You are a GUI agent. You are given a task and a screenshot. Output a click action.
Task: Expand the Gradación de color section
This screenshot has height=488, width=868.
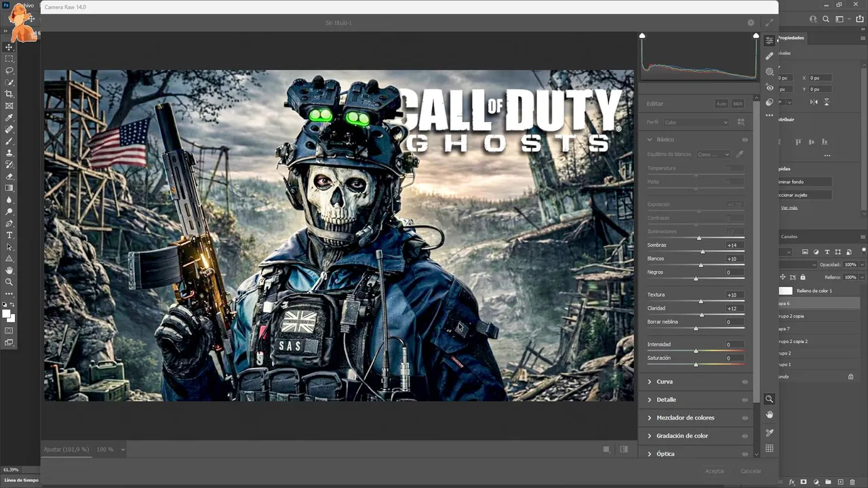650,436
